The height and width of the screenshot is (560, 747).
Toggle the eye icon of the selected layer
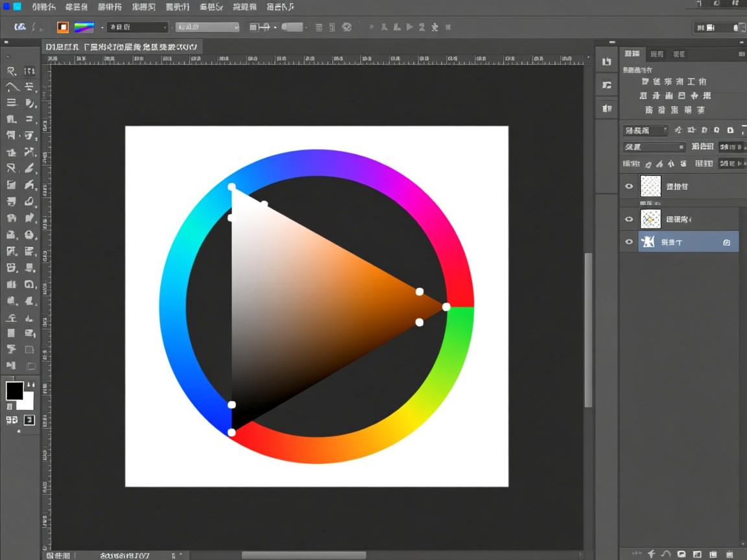tap(628, 242)
